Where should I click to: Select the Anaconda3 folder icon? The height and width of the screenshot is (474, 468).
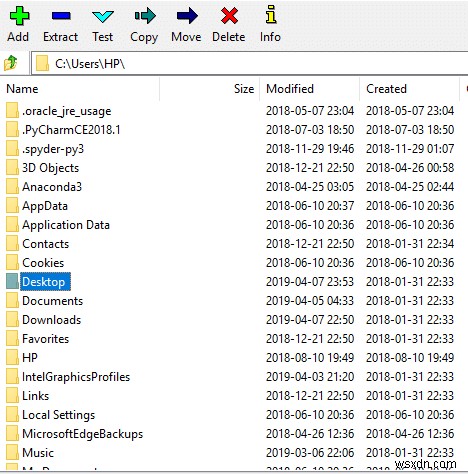(12, 186)
